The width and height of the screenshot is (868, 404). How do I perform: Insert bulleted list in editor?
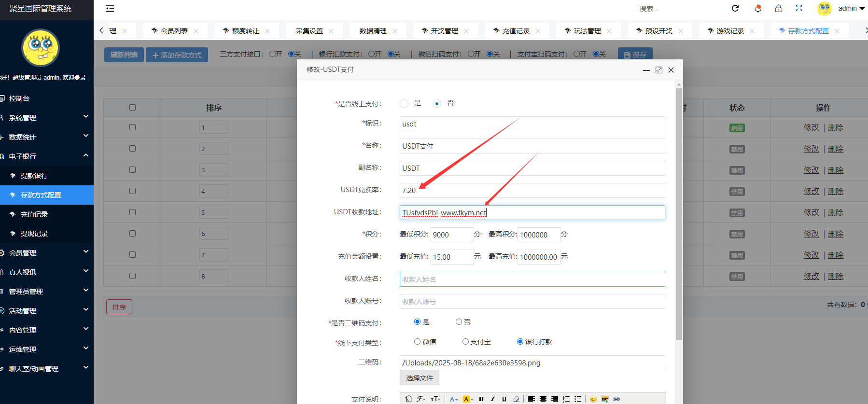pos(578,399)
